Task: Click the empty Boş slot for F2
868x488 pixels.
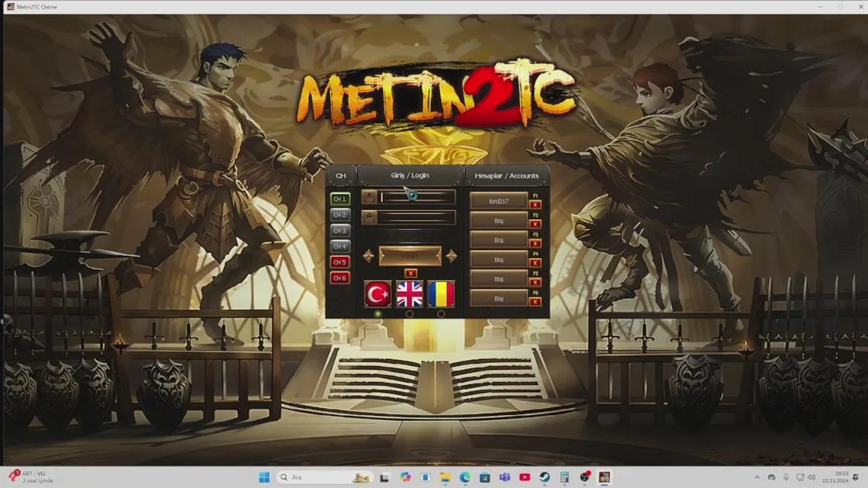Action: pyautogui.click(x=499, y=220)
